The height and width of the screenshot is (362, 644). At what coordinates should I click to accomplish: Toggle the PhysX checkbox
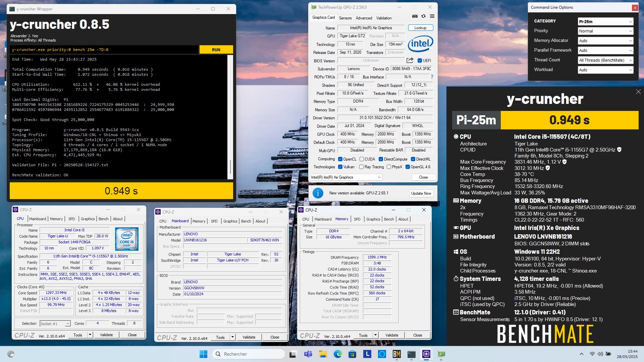tap(389, 167)
